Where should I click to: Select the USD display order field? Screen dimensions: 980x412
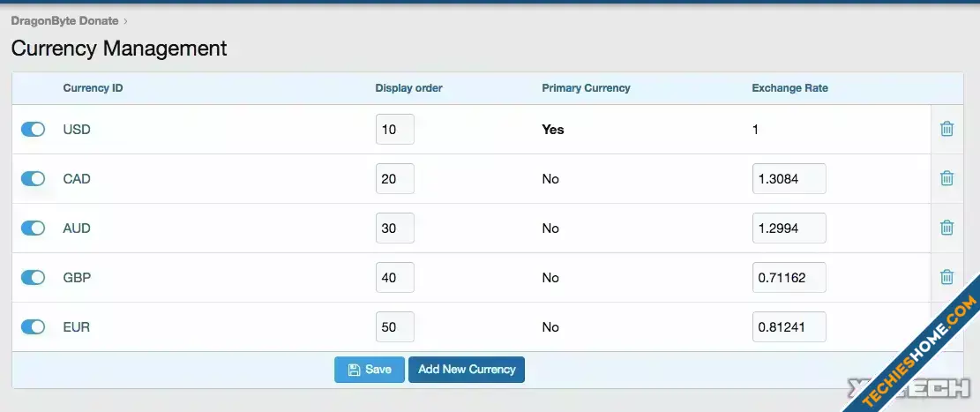coord(395,130)
